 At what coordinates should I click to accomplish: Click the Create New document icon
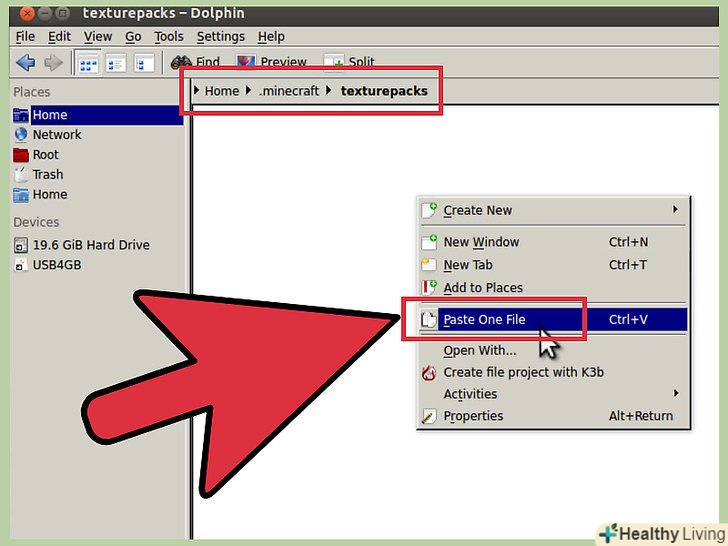click(429, 210)
